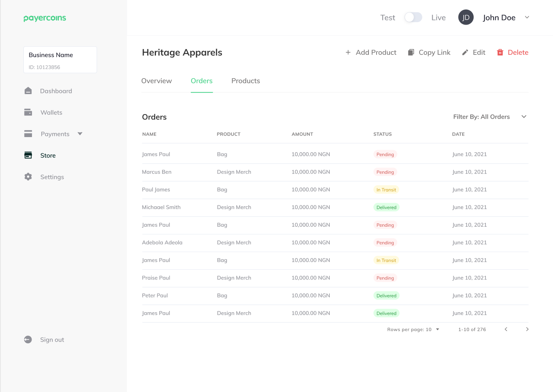This screenshot has width=553, height=392.
Task: Toggle the Test/Live mode switch
Action: click(413, 17)
